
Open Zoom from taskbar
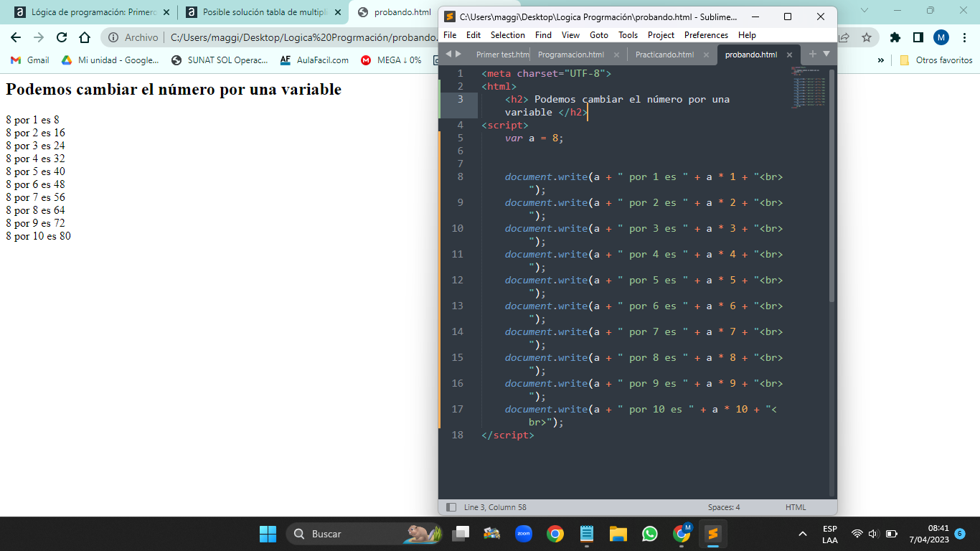click(x=524, y=534)
